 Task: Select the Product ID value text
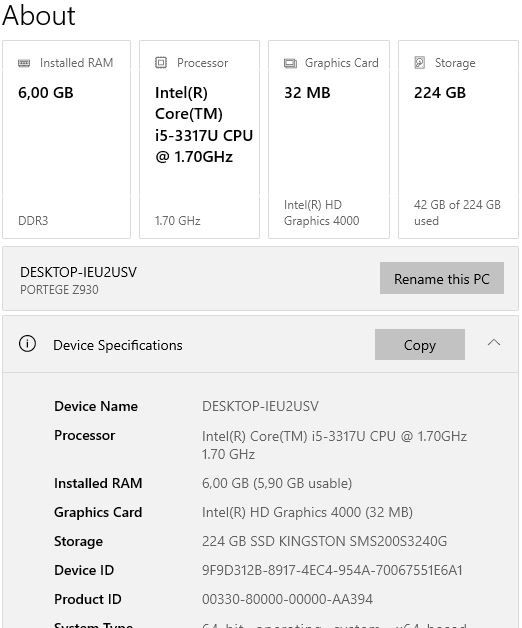pyautogui.click(x=287, y=599)
